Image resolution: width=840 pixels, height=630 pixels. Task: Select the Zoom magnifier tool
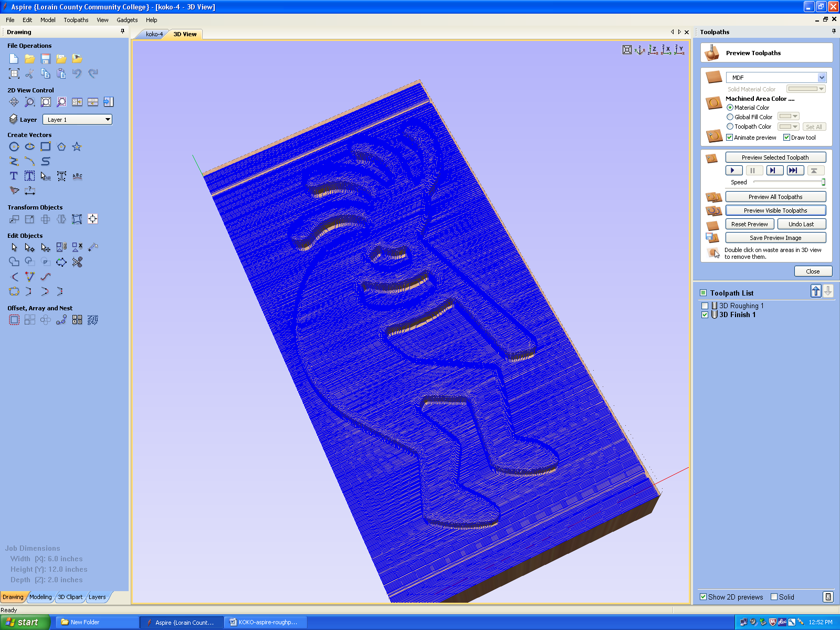pos(30,102)
